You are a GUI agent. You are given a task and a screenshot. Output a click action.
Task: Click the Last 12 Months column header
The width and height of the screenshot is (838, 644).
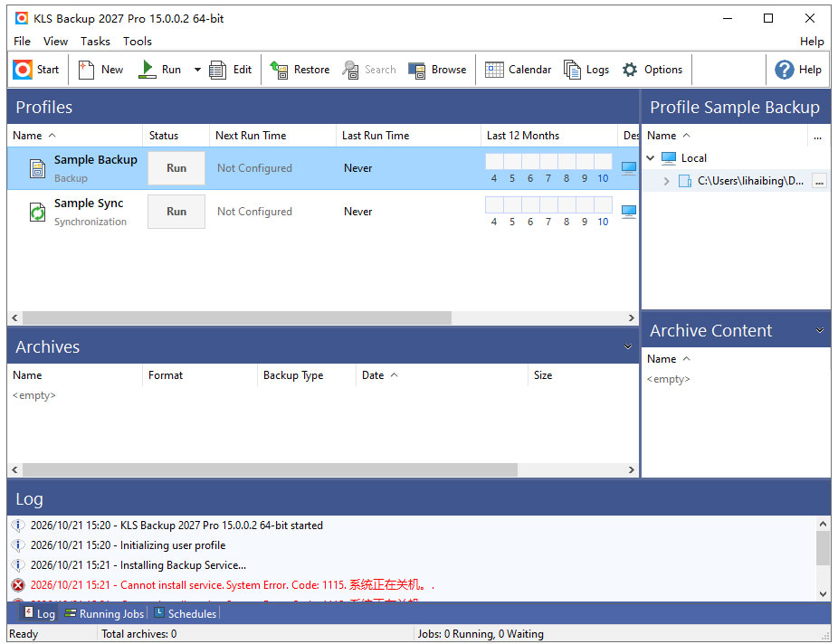point(549,136)
